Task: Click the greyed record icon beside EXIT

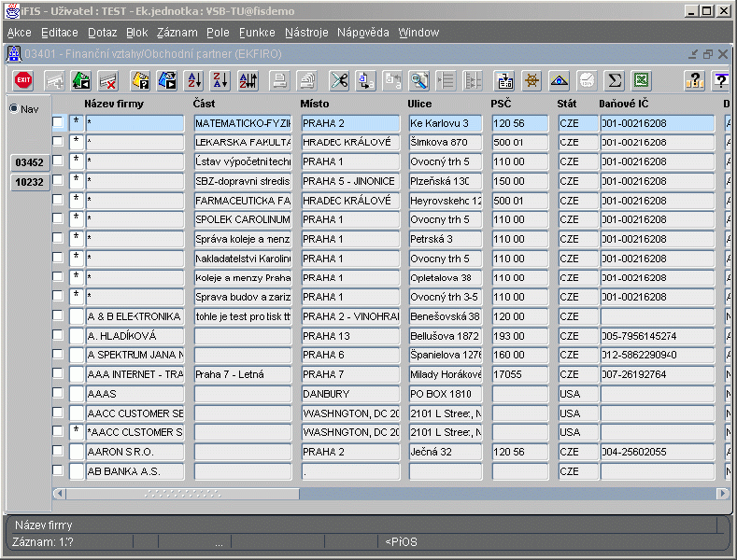Action: [x=54, y=80]
